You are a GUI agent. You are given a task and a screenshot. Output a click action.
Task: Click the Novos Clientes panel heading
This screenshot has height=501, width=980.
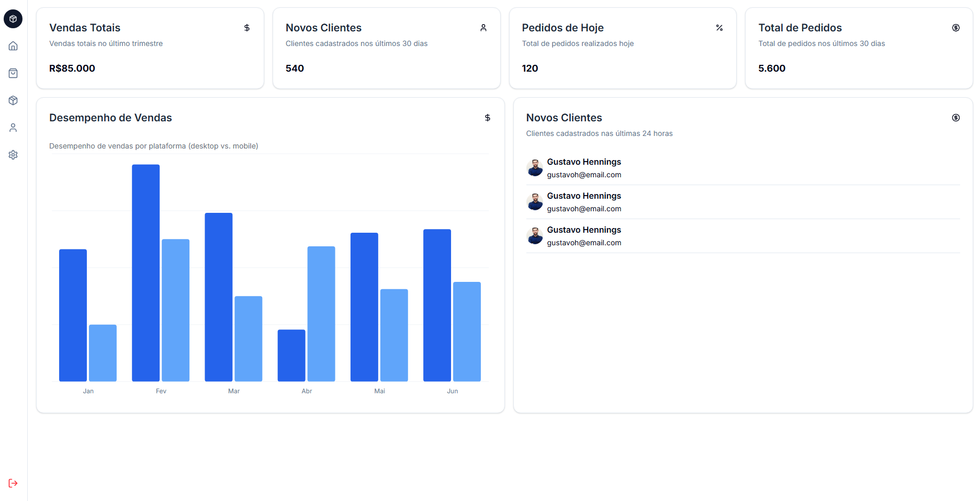tap(564, 118)
